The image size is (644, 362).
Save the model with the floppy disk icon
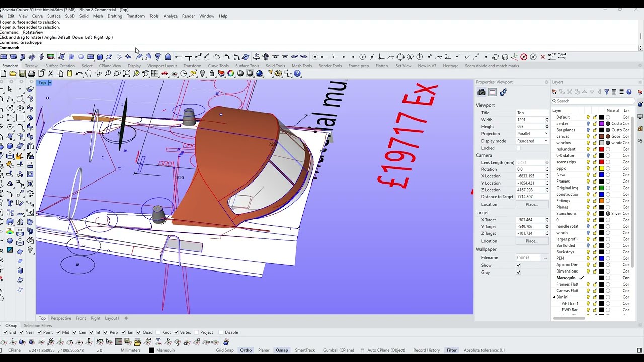[x=22, y=74]
